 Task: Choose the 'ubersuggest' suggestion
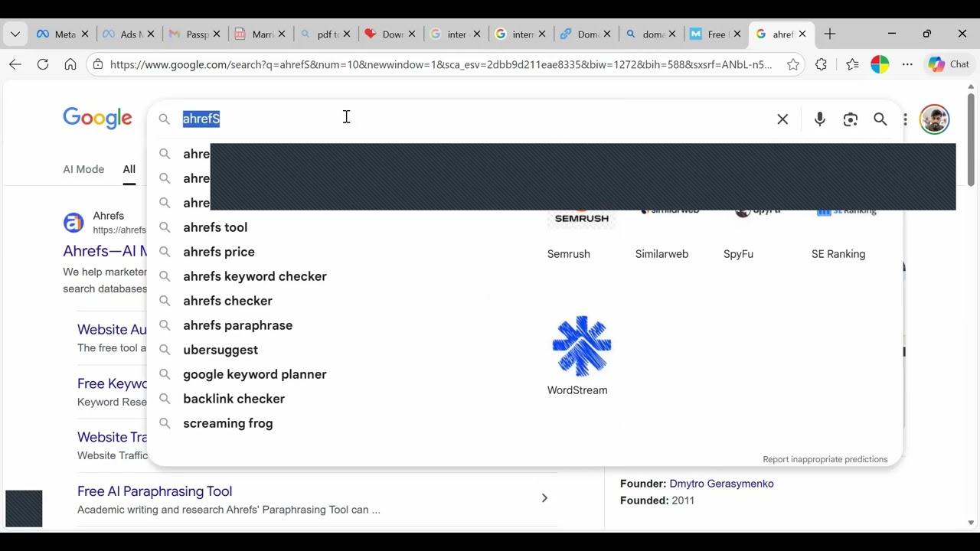220,350
